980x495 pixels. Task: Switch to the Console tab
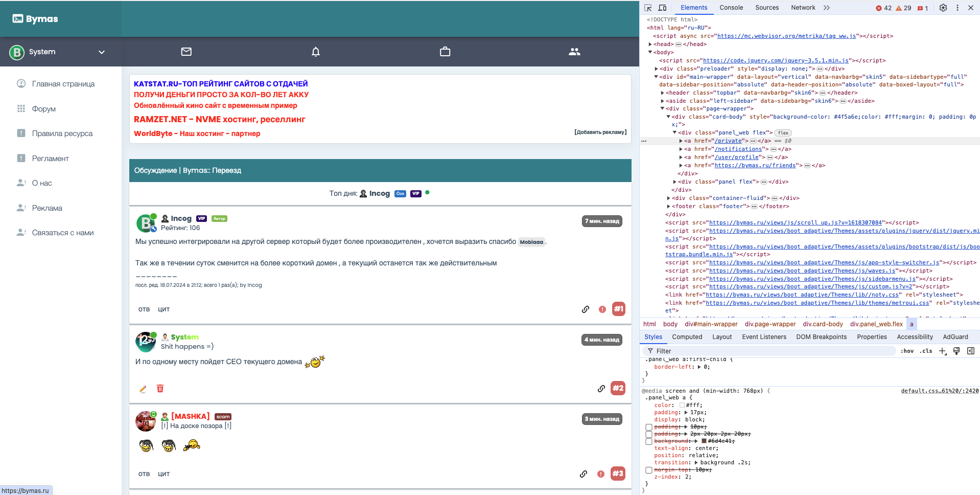point(731,8)
